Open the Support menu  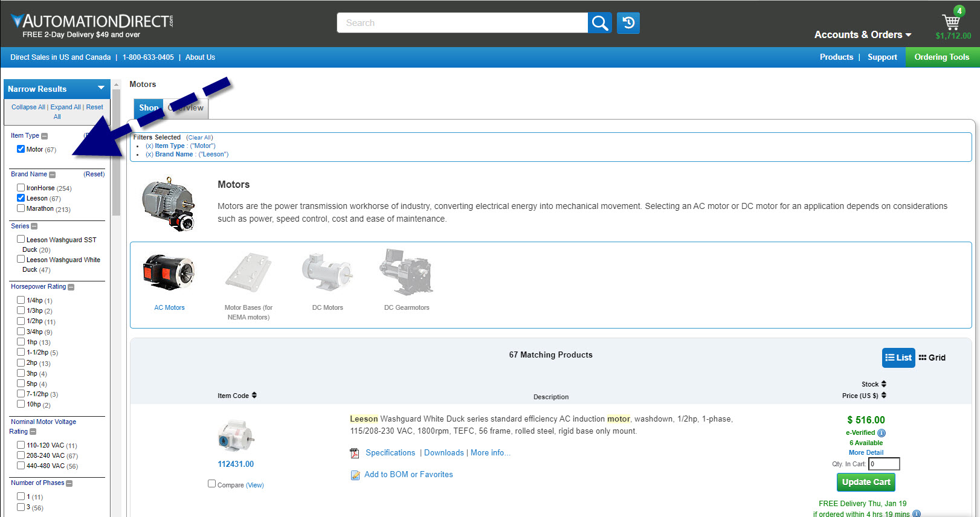[x=882, y=57]
